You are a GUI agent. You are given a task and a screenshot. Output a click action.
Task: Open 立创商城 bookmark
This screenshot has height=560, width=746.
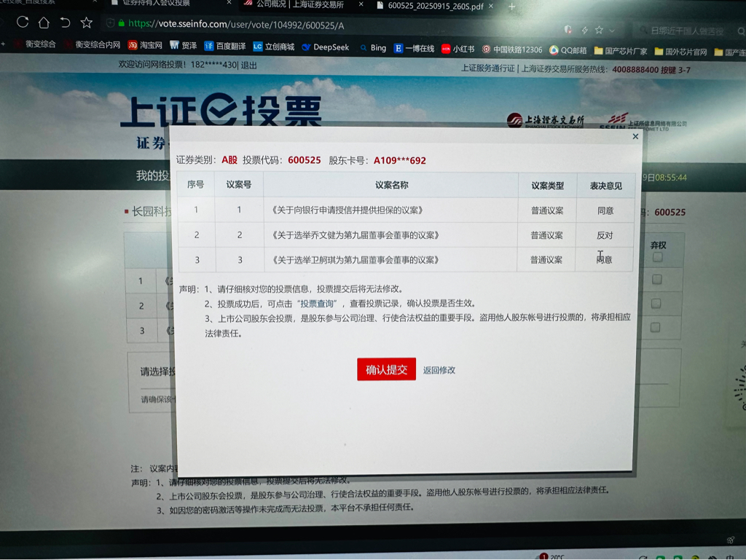point(274,47)
